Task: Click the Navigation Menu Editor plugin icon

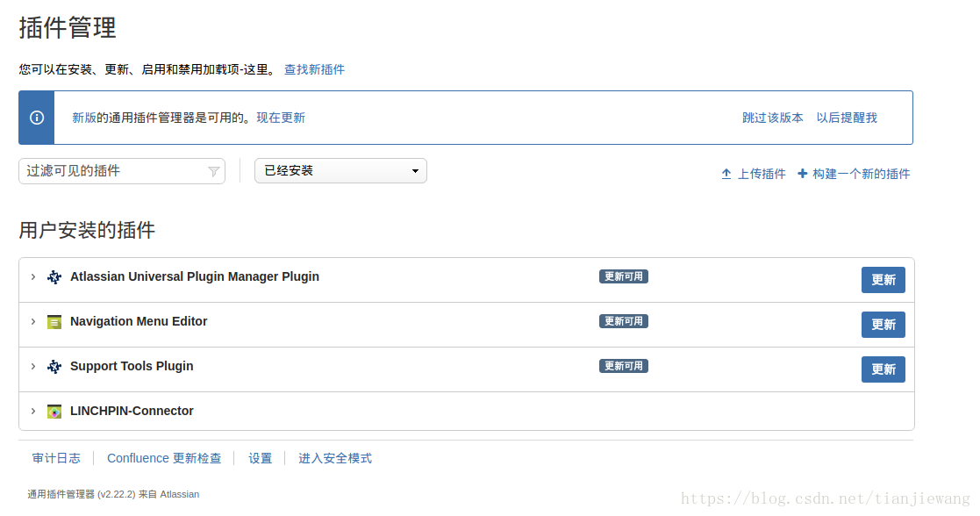Action: [x=54, y=322]
